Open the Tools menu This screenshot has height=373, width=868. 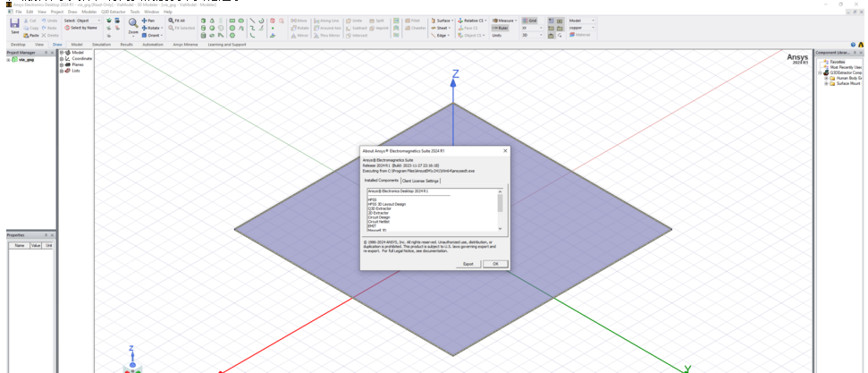tap(135, 12)
